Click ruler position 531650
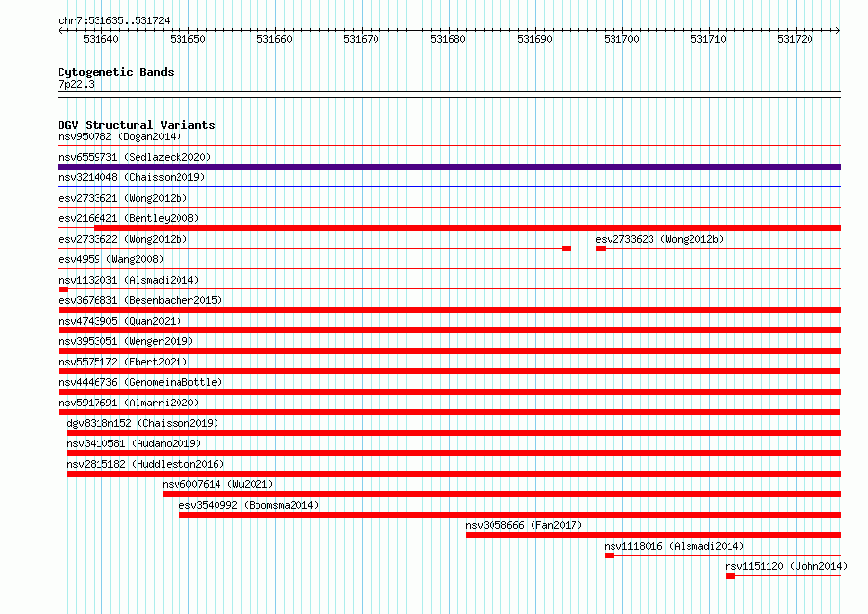Viewport: 868px width, 614px height. (187, 39)
